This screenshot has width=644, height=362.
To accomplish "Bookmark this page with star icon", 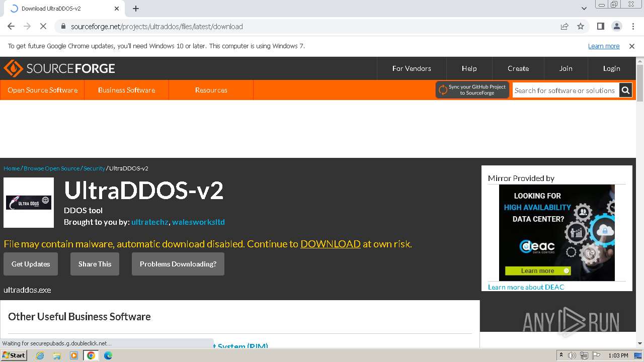I will [x=581, y=26].
